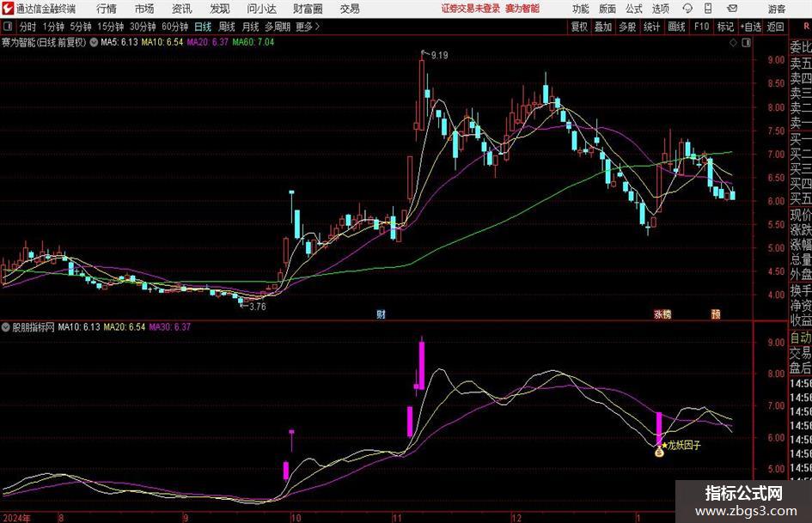This screenshot has height=523, width=812.
Task: Click the 2024年 date axis label
Action: click(16, 518)
